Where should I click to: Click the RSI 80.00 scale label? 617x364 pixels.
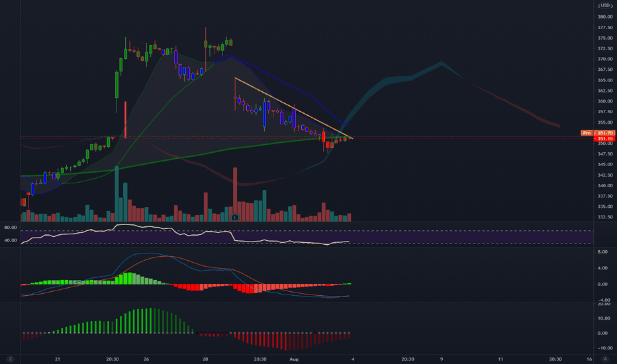pyautogui.click(x=11, y=228)
